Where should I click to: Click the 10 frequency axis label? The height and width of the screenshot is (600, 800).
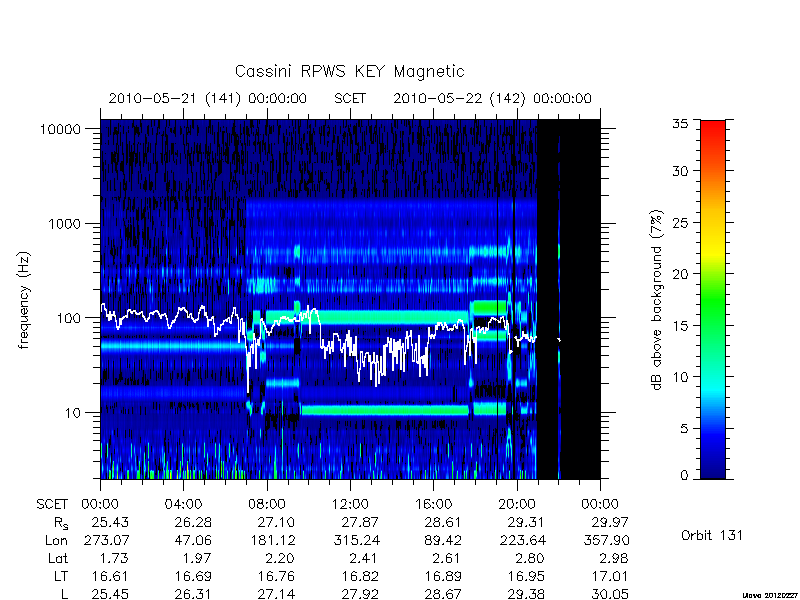tap(73, 412)
